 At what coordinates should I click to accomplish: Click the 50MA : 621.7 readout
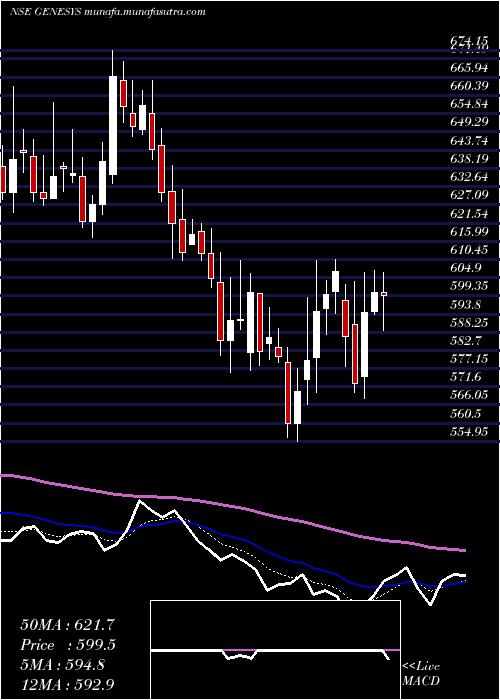click(x=68, y=625)
